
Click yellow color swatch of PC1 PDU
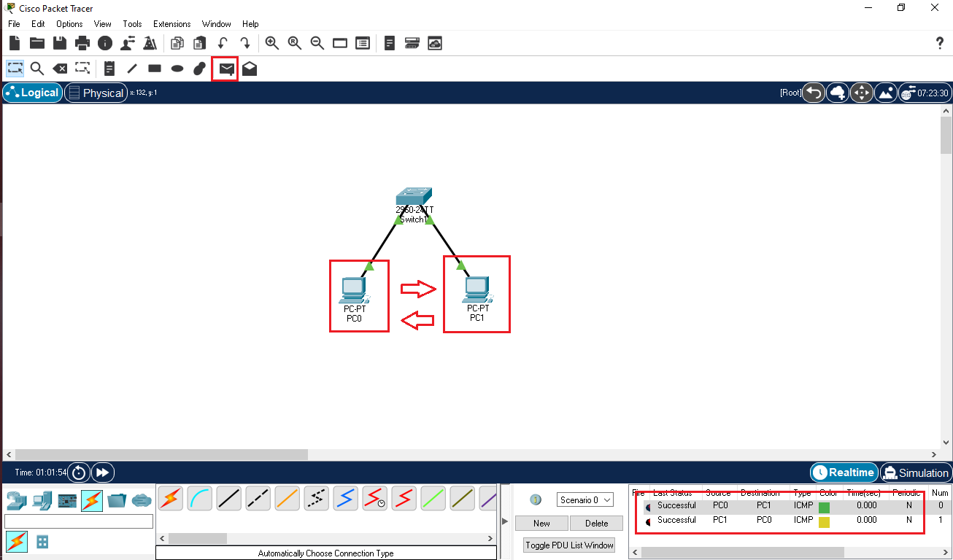coord(825,521)
